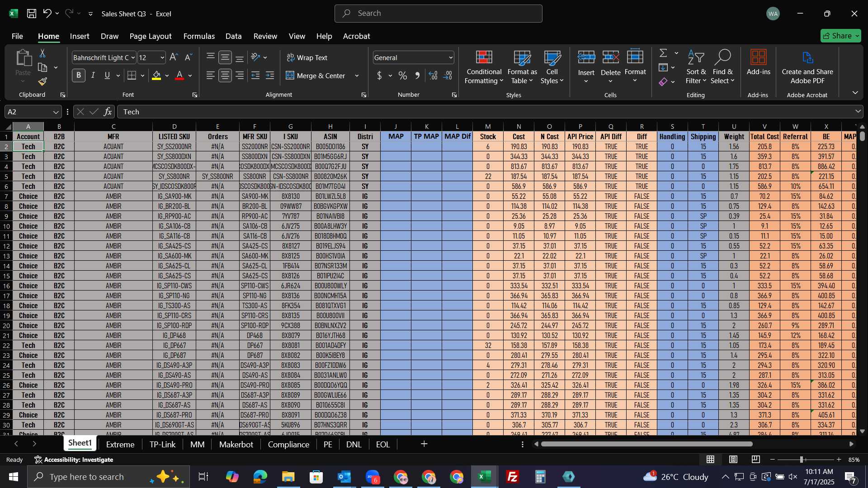Switch to the Compliance sheet tab
Viewport: 868px width, 488px height.
(288, 444)
